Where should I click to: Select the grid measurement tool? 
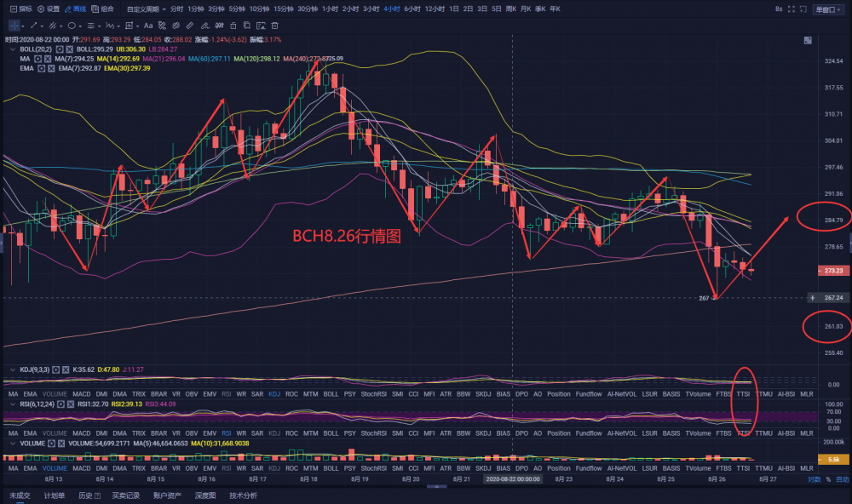tap(129, 26)
